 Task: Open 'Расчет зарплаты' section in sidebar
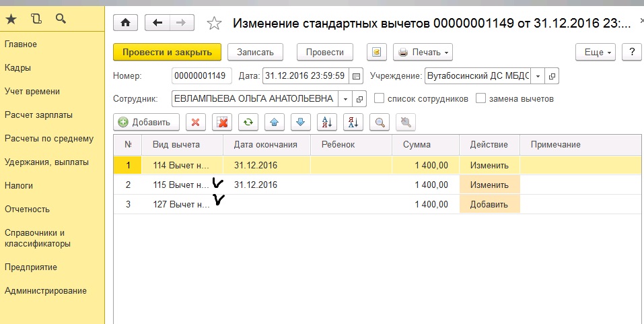pyautogui.click(x=38, y=115)
